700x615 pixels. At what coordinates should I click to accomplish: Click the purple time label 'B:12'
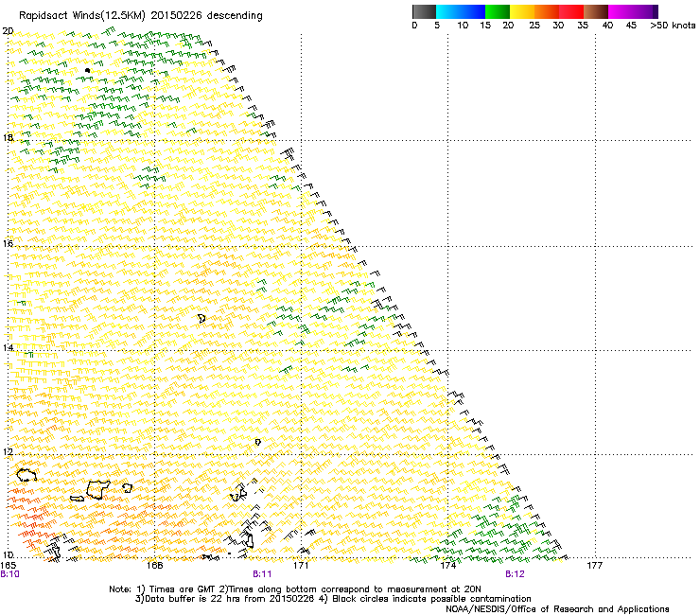(515, 574)
